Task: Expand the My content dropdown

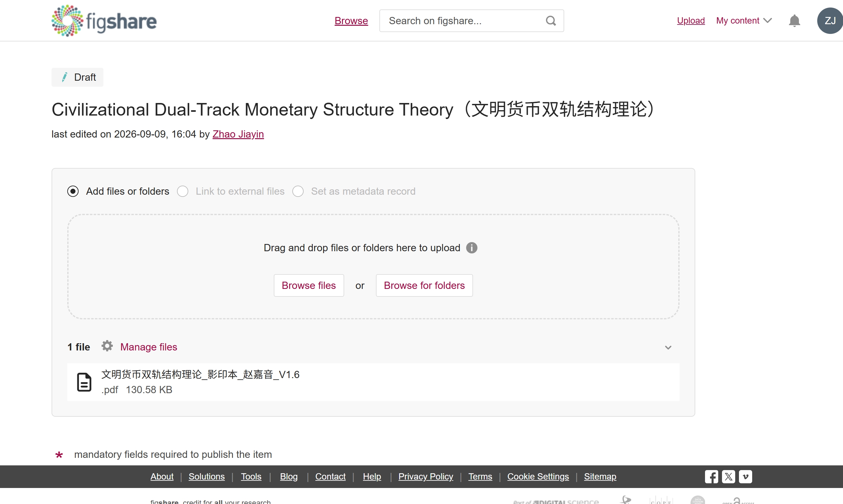Action: pyautogui.click(x=744, y=21)
